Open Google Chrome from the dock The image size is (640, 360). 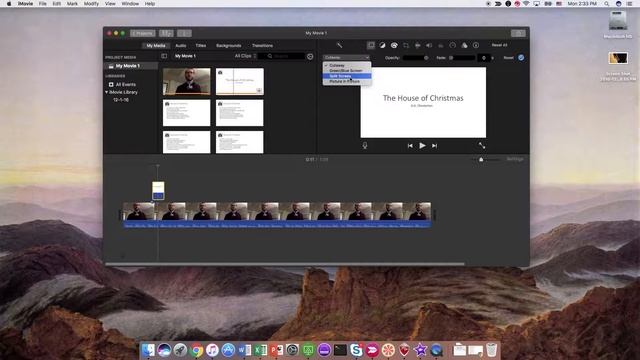(x=197, y=350)
